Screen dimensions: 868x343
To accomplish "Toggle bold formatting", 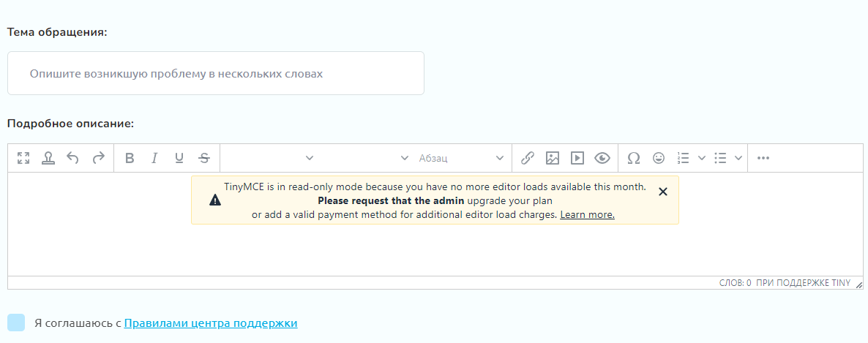I will 130,158.
